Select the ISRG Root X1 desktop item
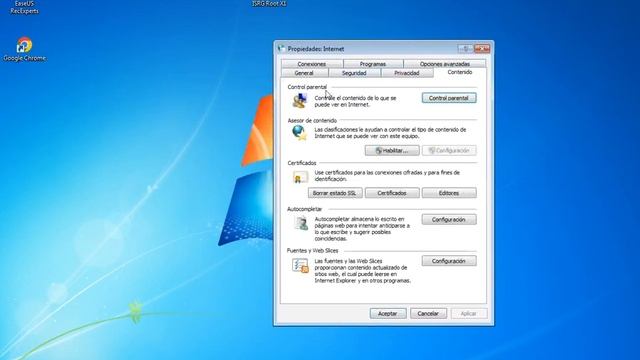640x360 pixels. (269, 4)
